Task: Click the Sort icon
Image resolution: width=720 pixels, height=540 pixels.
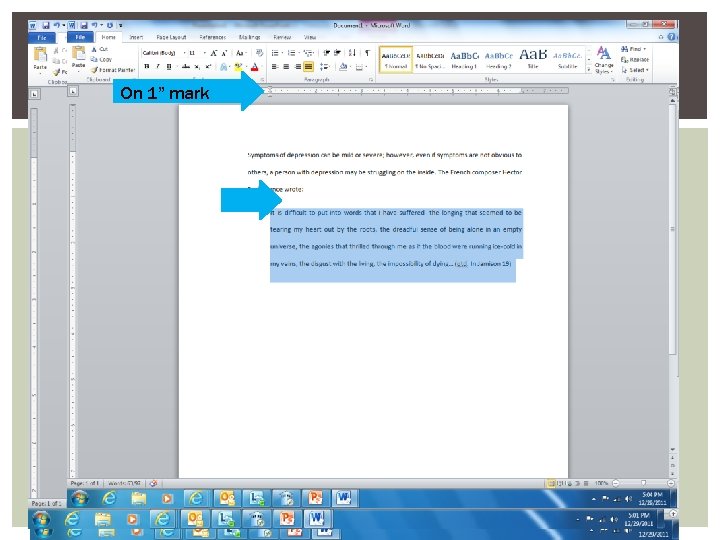Action: click(x=352, y=52)
